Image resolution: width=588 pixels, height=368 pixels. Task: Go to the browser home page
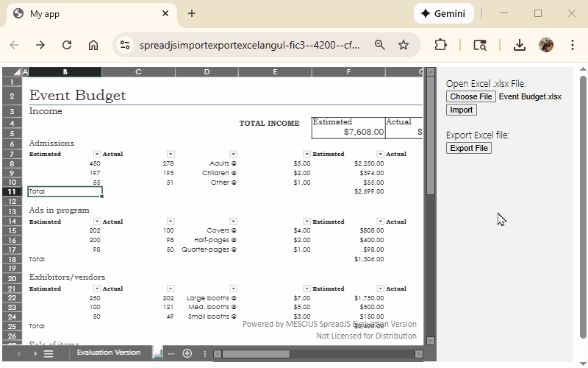93,45
